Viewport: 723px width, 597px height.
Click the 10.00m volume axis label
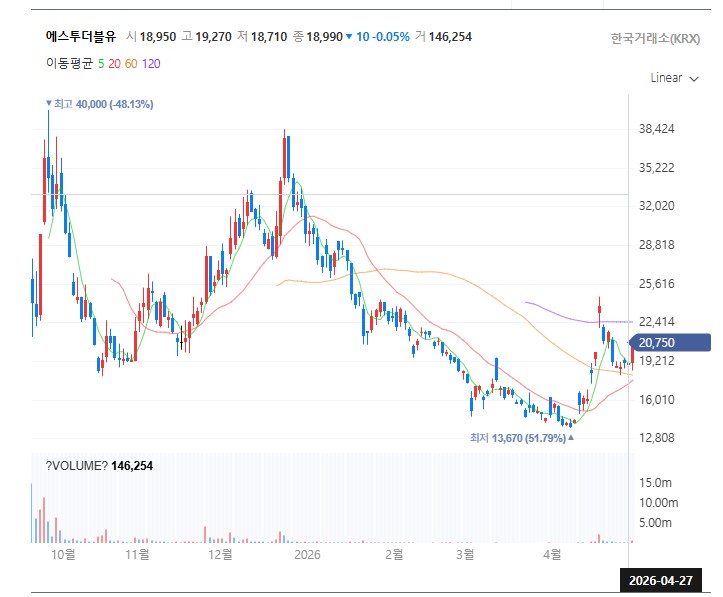658,502
